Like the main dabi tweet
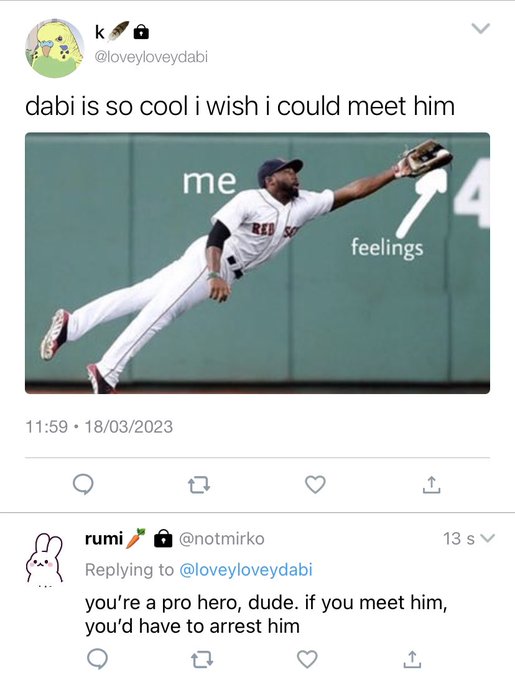Screen dimensions: 515x680 [x=315, y=484]
